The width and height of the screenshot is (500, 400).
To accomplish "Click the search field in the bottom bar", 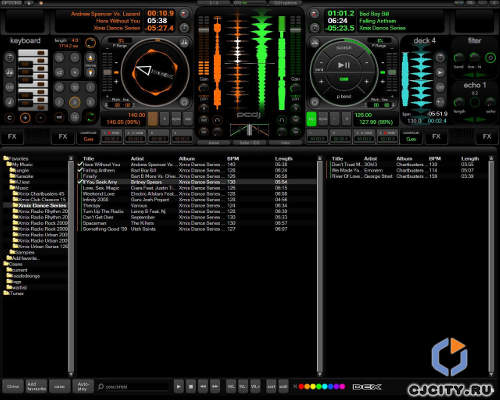I will tap(133, 387).
